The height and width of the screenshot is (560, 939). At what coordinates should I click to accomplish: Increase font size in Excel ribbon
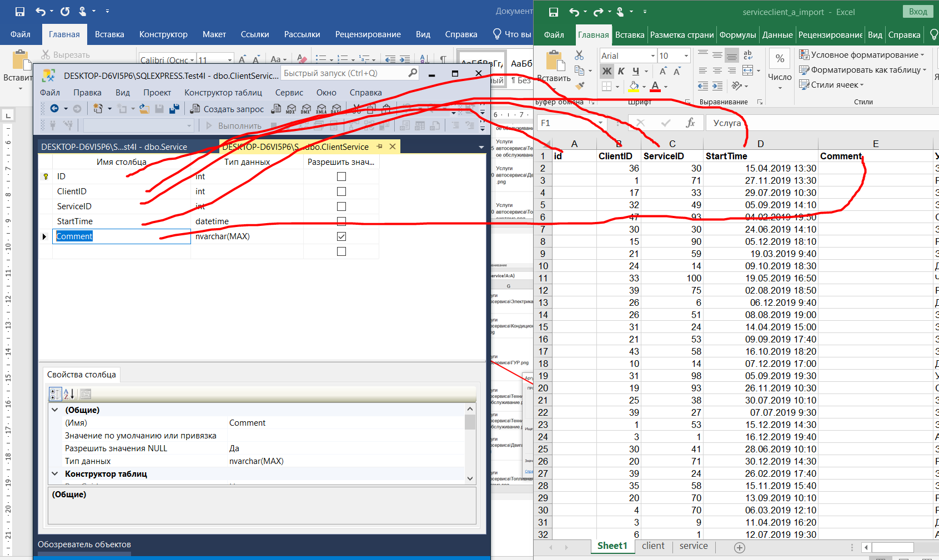tap(663, 71)
